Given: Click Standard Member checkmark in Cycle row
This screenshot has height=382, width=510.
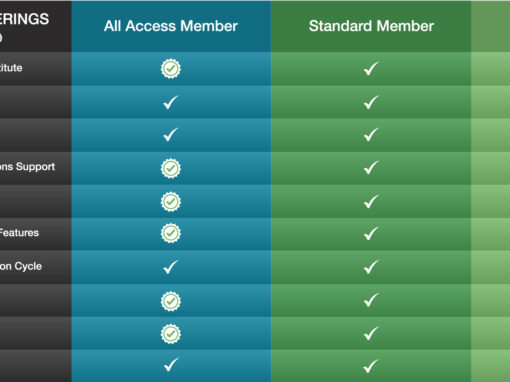Looking at the screenshot, I should coord(371,267).
